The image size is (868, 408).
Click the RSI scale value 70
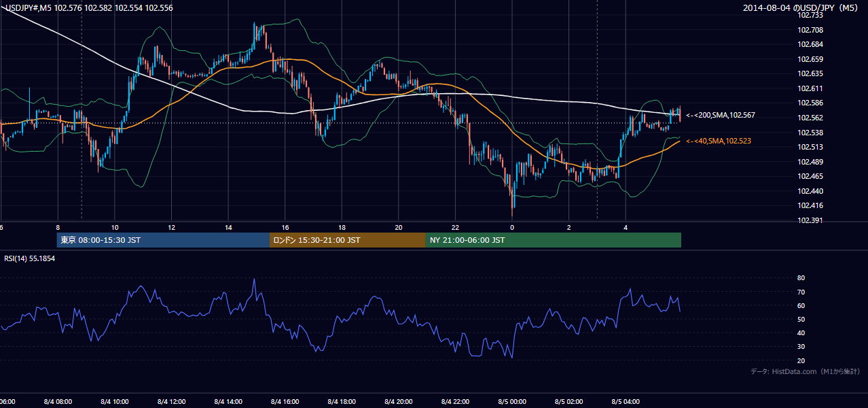point(801,292)
